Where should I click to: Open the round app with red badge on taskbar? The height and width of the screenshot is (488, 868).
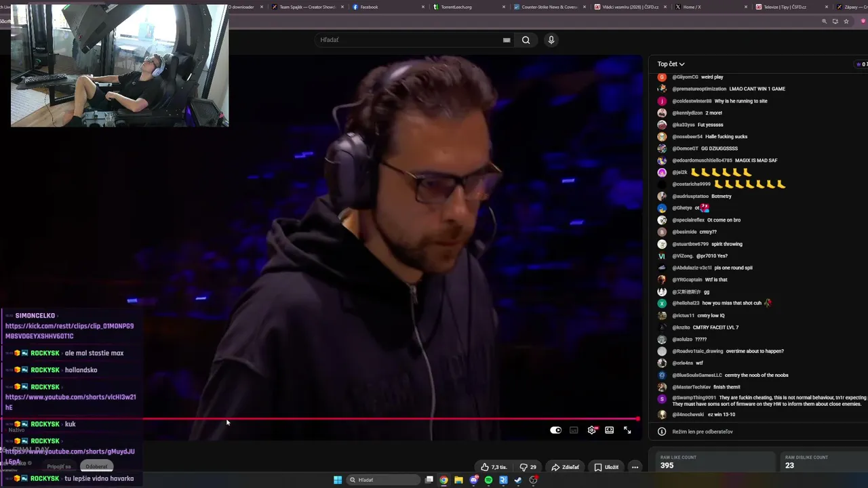point(534,480)
